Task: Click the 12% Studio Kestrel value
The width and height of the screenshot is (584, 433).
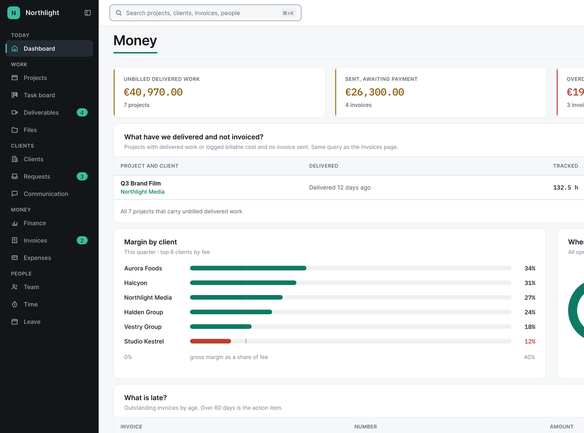Action: (x=530, y=341)
